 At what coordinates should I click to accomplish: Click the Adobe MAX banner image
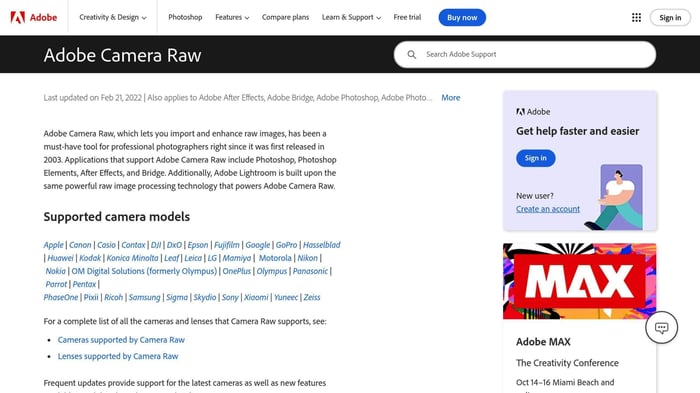(579, 281)
